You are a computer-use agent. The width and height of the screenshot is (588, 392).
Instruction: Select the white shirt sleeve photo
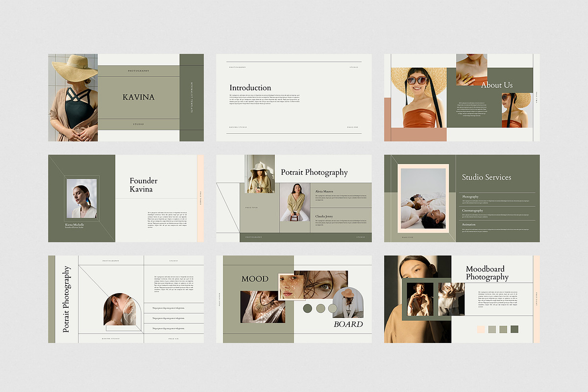coord(451,299)
